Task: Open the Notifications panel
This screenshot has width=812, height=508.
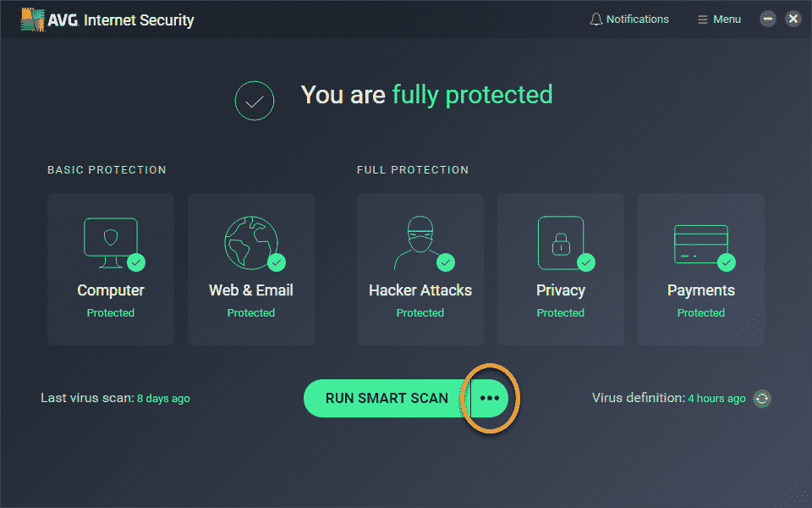Action: 637,19
